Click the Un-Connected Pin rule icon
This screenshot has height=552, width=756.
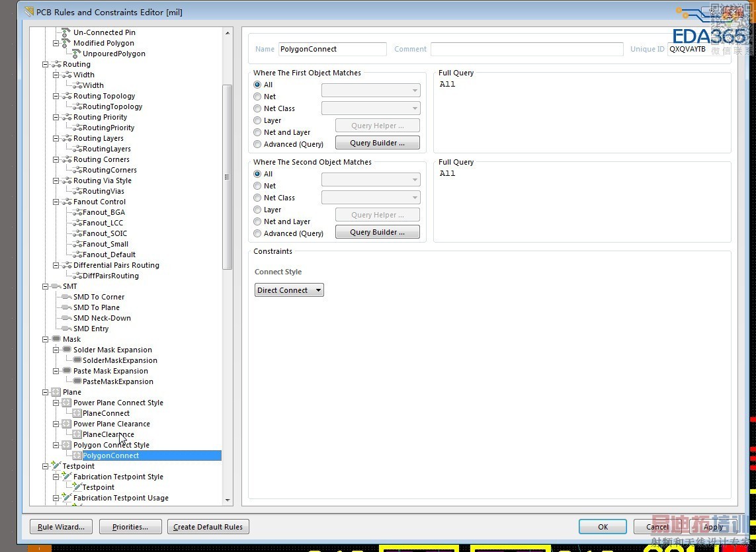point(66,32)
